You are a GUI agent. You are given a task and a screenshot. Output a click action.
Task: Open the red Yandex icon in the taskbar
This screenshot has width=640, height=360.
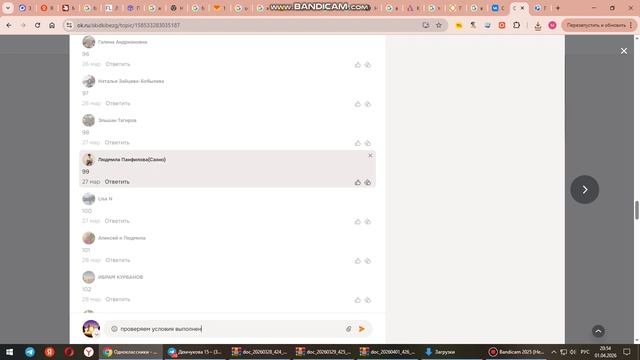coord(49,352)
